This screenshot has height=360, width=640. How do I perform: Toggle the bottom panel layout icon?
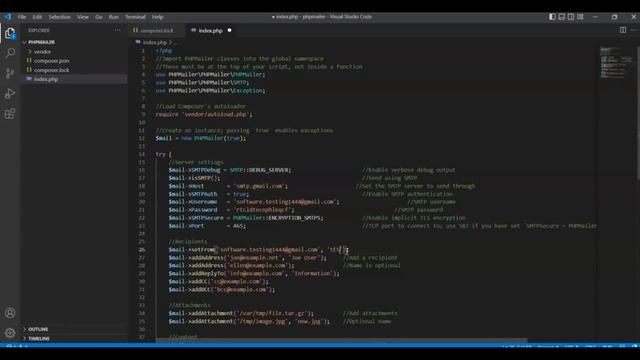tap(562, 17)
